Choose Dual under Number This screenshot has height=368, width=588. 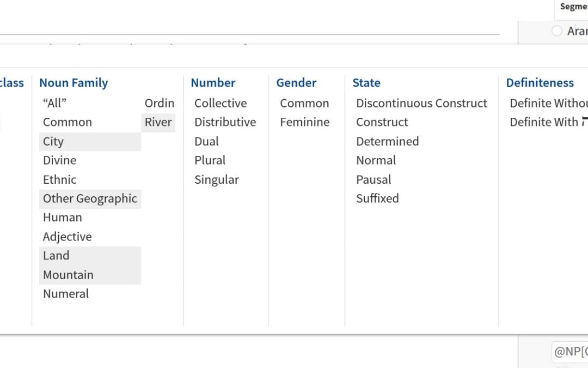coord(207,142)
